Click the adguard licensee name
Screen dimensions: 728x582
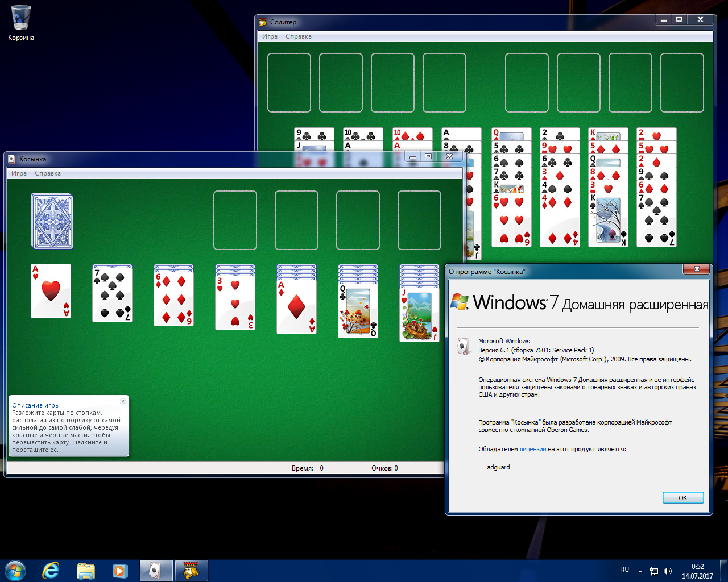coord(498,467)
